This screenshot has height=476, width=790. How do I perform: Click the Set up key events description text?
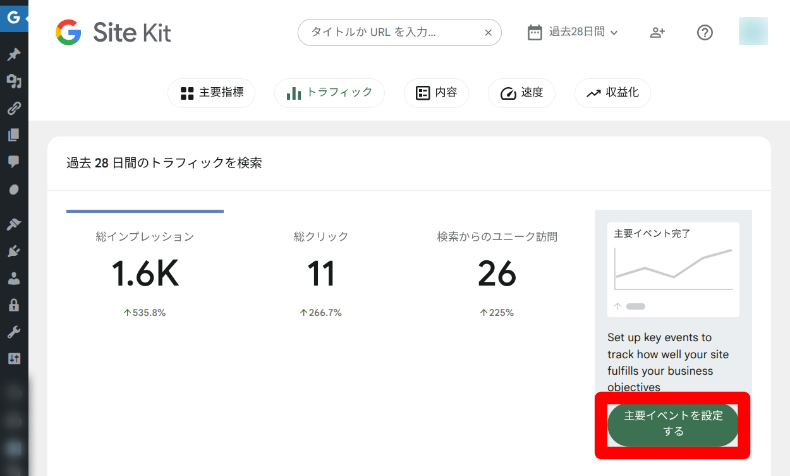668,362
